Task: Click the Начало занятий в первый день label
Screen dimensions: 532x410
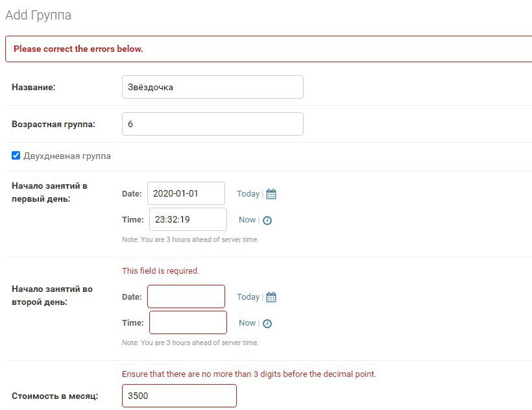Action: pyautogui.click(x=49, y=192)
